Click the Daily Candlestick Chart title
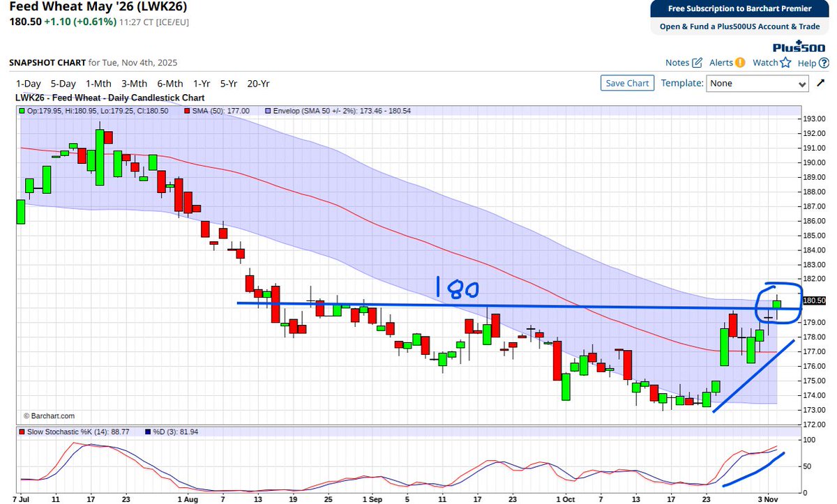 [110, 98]
